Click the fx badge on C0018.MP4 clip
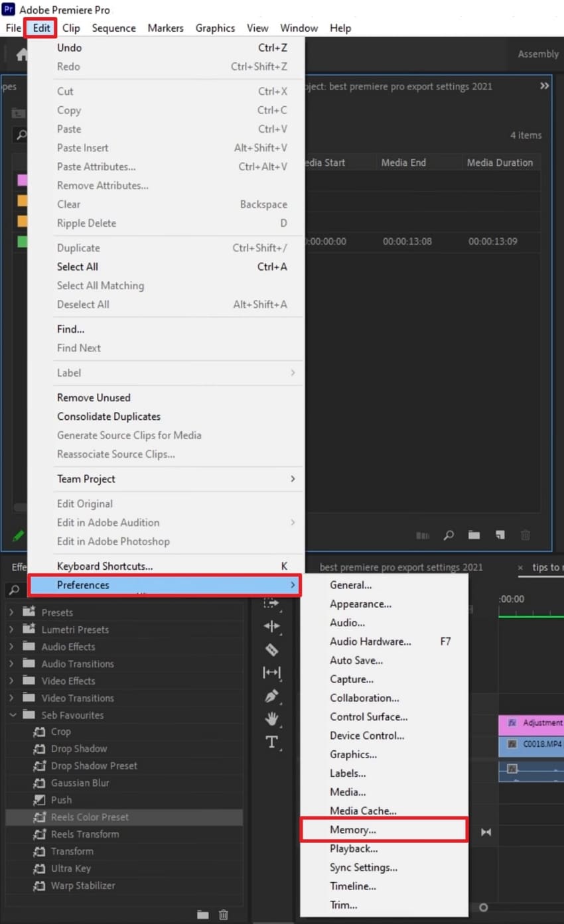Viewport: 564px width, 924px height. click(512, 745)
